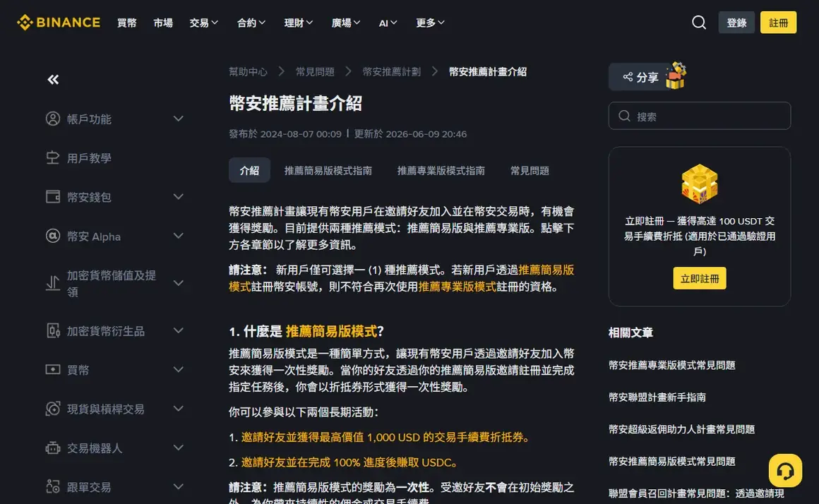Open the 更多 dropdown in top navigation
The image size is (819, 504).
click(x=430, y=23)
